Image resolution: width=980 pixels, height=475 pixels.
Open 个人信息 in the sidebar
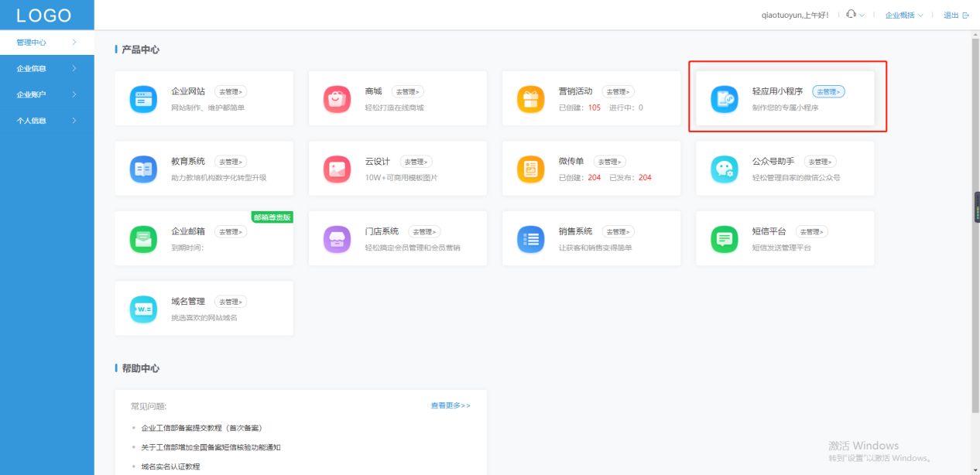click(x=46, y=121)
